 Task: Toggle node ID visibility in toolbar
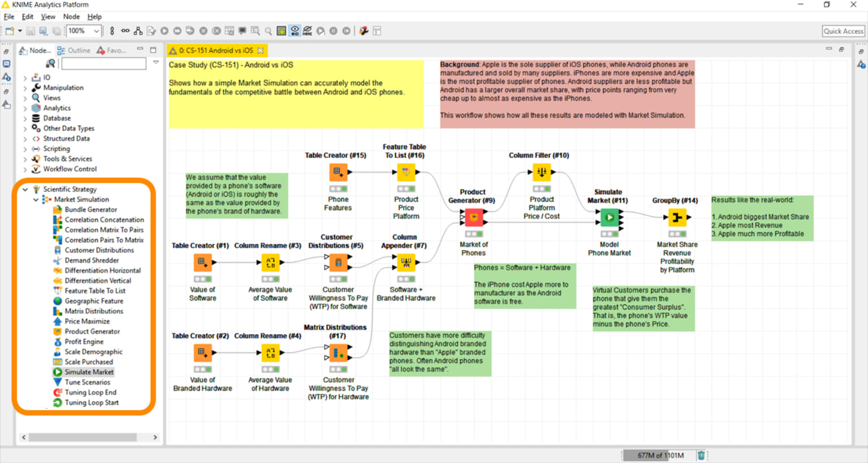[295, 31]
